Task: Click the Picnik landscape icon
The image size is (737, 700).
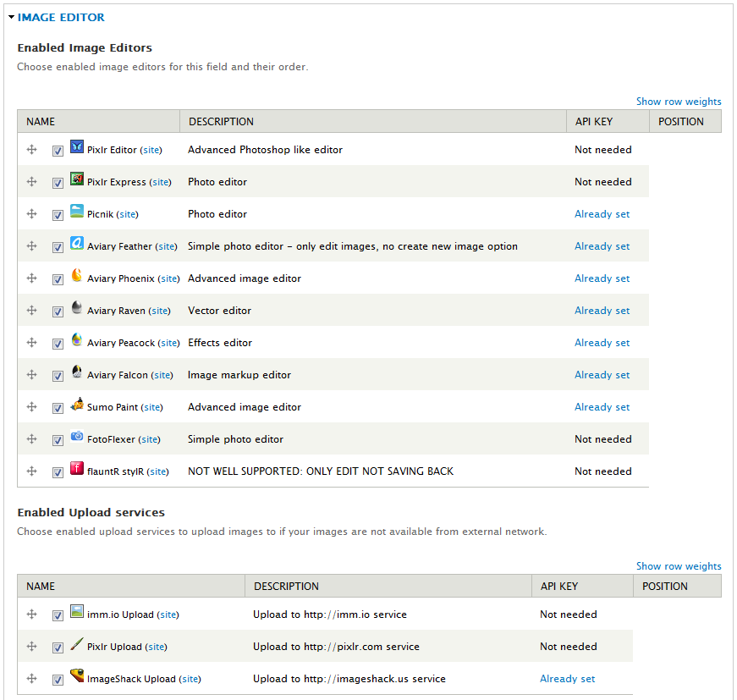Action: pyautogui.click(x=77, y=211)
